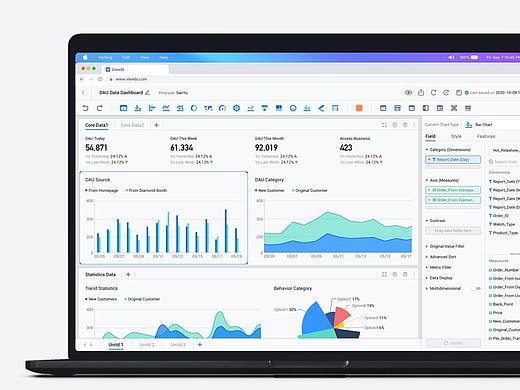Select the line chart toolbar icon
This screenshot has height=390, width=520.
(166, 108)
